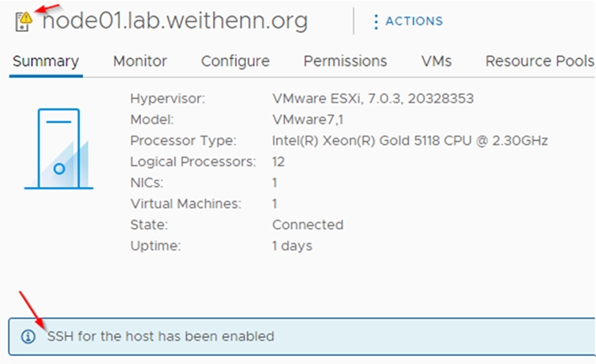
Task: Click the Hypervisor version value
Action: [x=373, y=98]
